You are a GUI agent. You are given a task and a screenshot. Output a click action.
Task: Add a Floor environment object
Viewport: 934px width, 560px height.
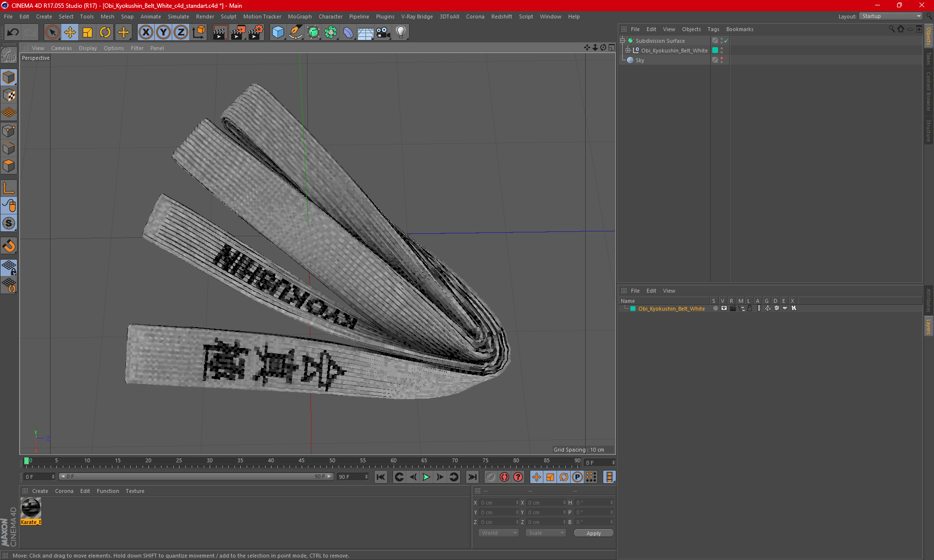(365, 33)
